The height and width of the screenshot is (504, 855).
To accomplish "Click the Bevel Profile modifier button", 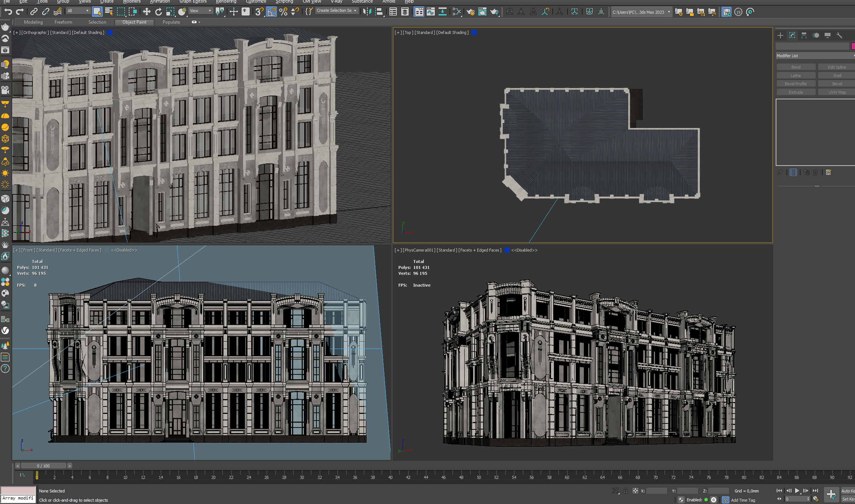I will click(796, 84).
